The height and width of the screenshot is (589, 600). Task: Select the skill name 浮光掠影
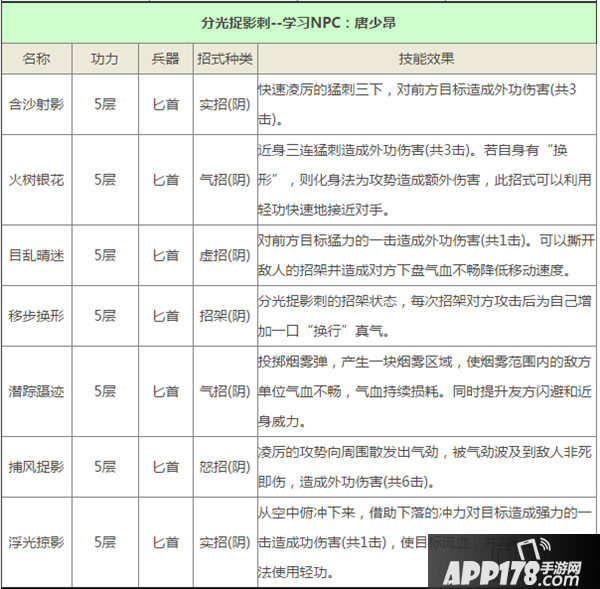click(36, 542)
